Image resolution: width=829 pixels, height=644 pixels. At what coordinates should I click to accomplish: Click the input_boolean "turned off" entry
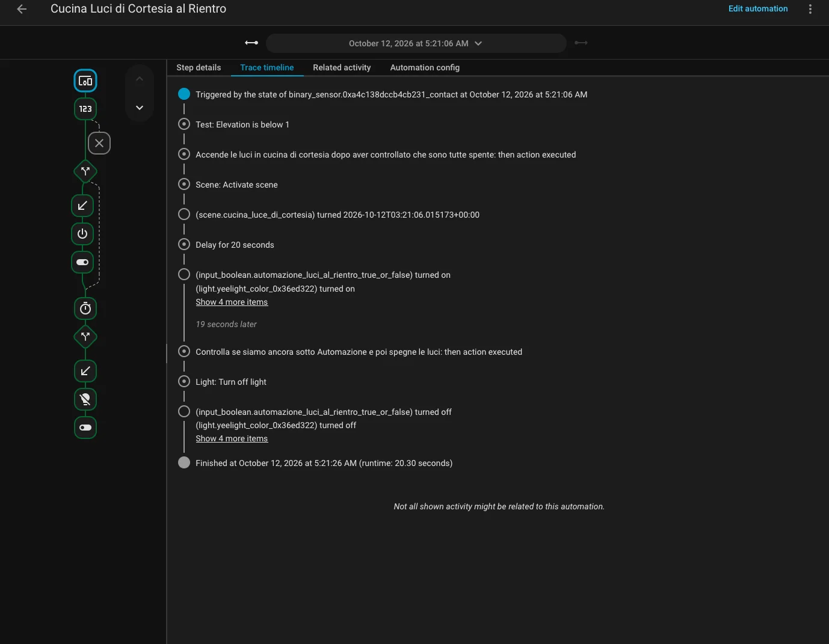click(324, 412)
